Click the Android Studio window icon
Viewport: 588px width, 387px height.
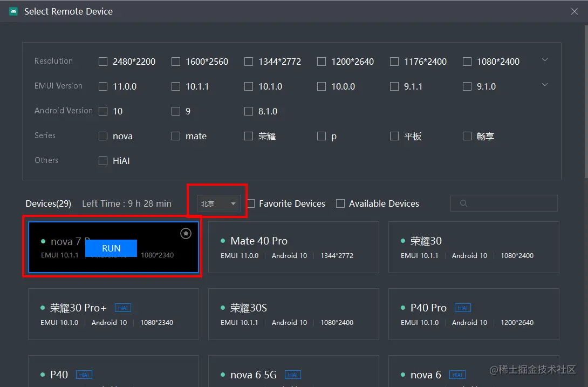click(13, 11)
